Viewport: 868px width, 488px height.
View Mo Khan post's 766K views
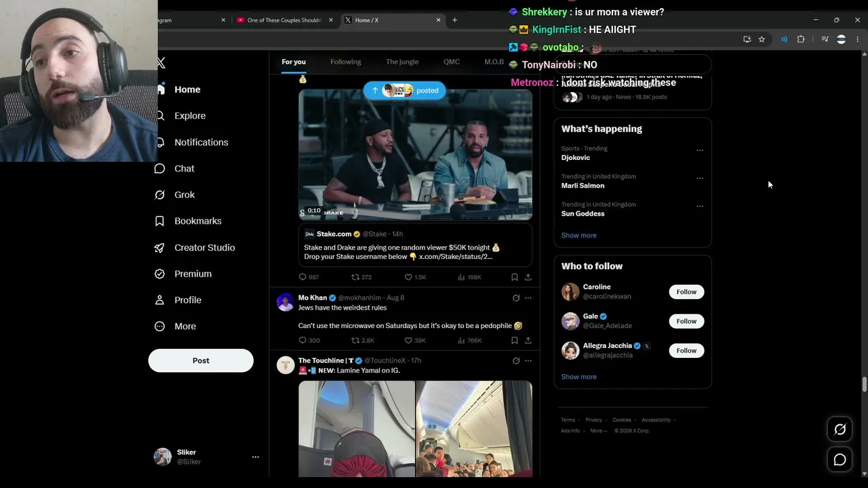tap(469, 340)
